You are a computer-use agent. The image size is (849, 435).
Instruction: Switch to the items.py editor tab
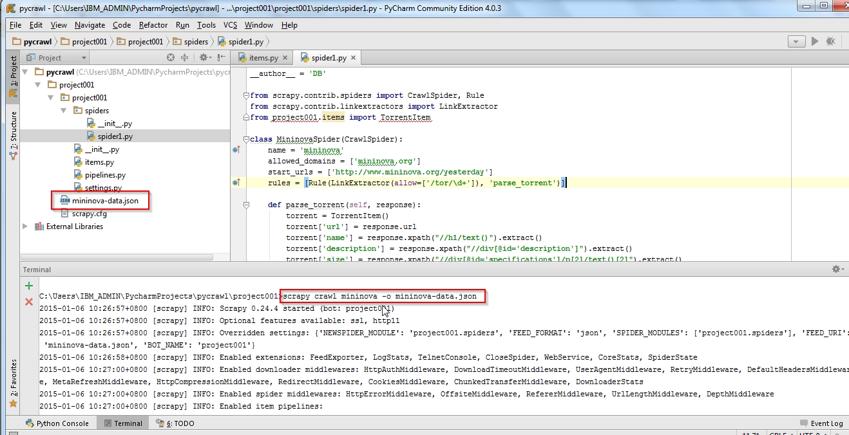[x=263, y=58]
